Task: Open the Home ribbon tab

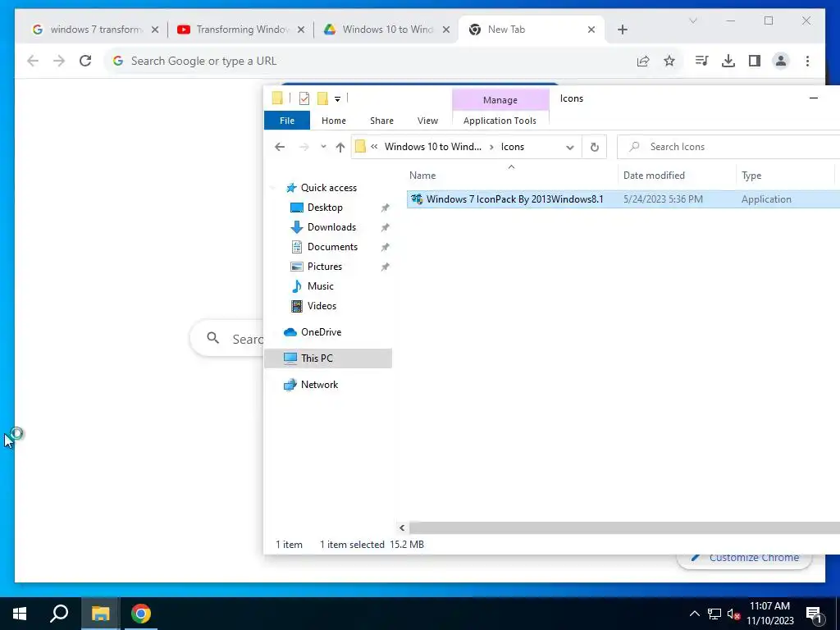Action: pyautogui.click(x=334, y=121)
